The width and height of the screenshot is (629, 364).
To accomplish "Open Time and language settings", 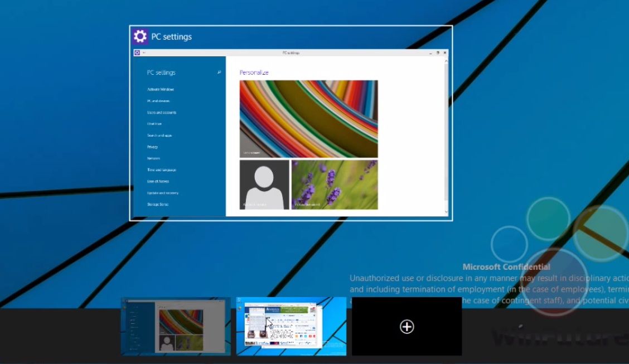I will click(162, 170).
